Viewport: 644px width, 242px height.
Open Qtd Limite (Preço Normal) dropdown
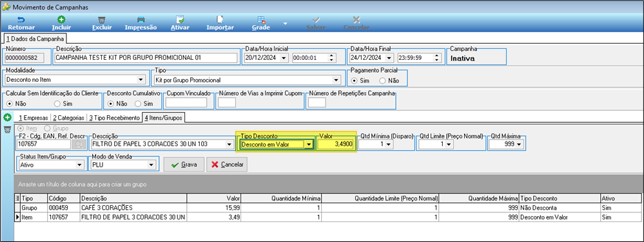pos(449,144)
